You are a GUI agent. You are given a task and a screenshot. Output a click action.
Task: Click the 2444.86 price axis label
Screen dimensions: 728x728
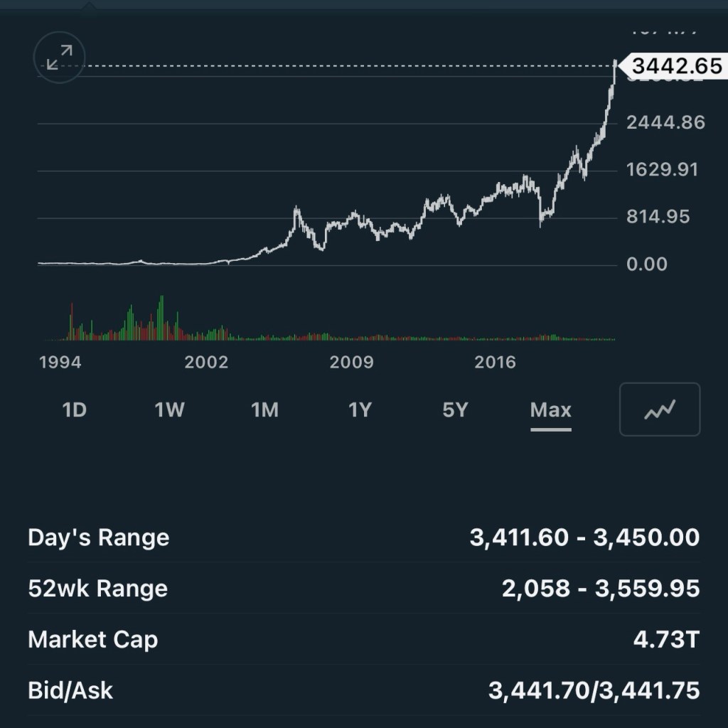(665, 123)
